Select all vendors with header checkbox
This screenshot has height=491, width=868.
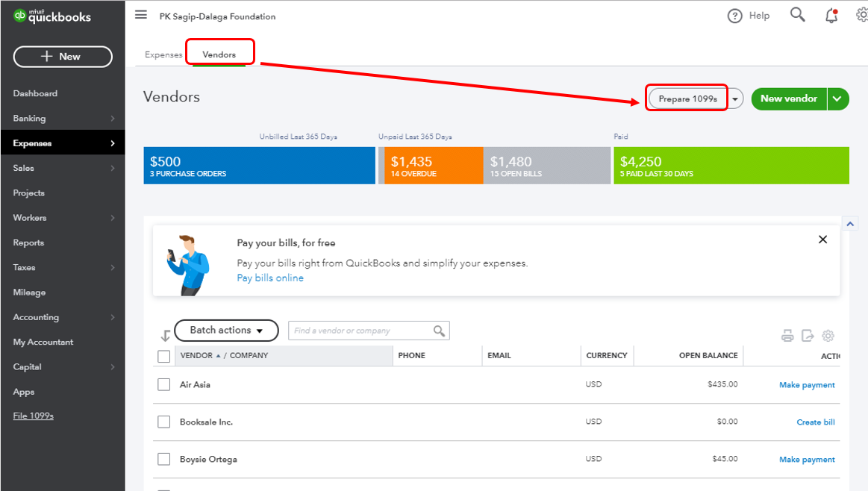pos(164,356)
